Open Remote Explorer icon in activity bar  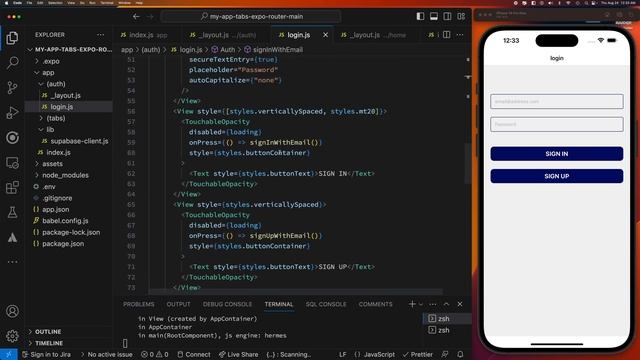point(12,162)
